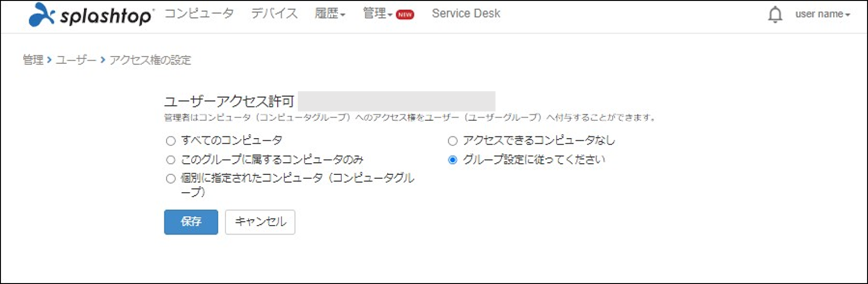868x284 pixels.
Task: Click the ユーザー breadcrumb link
Action: pyautogui.click(x=76, y=60)
